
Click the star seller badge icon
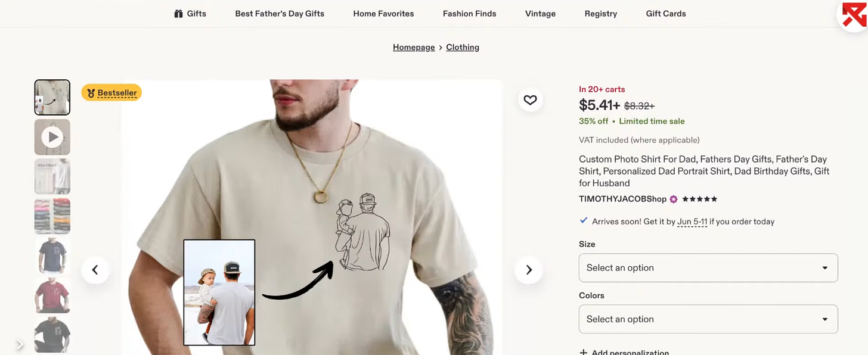[674, 199]
